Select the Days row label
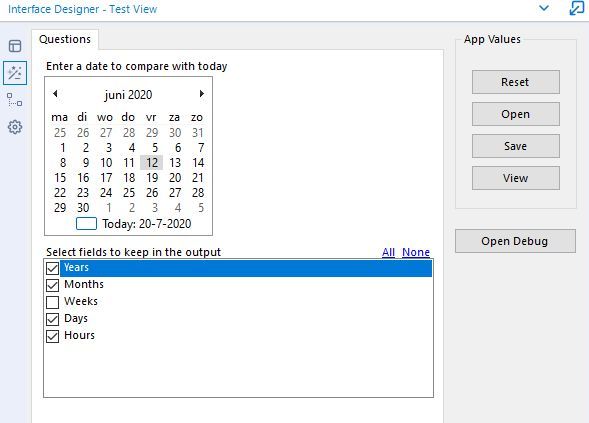Viewport: 589px width, 423px height. [x=76, y=318]
